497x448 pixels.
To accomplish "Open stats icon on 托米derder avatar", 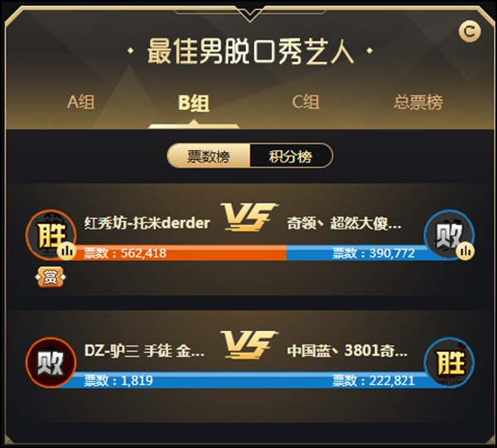I will coord(67,251).
